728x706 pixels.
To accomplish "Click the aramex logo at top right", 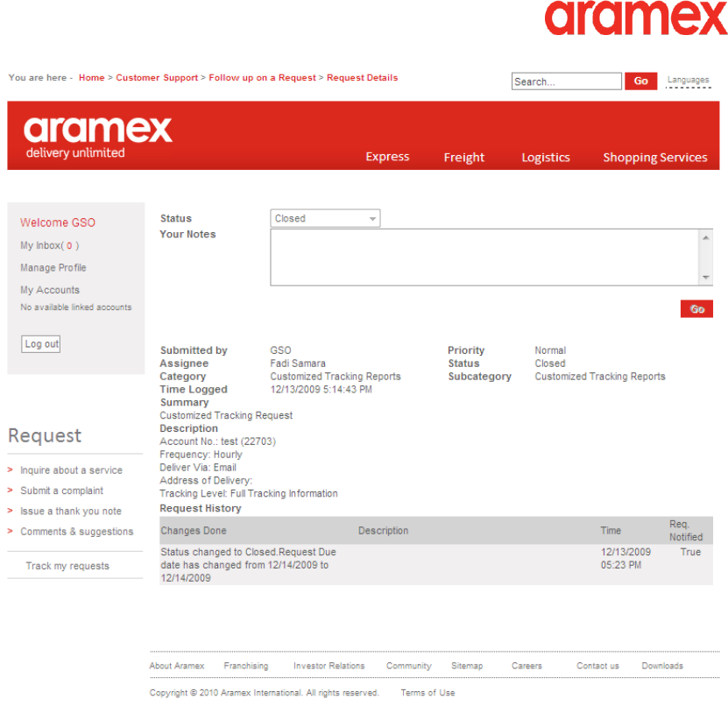I will [x=636, y=18].
